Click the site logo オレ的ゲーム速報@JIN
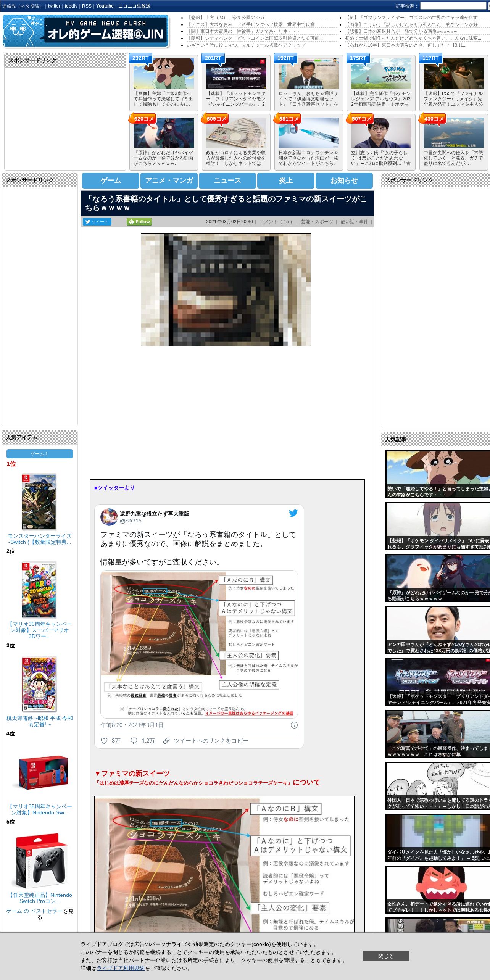 click(x=85, y=31)
